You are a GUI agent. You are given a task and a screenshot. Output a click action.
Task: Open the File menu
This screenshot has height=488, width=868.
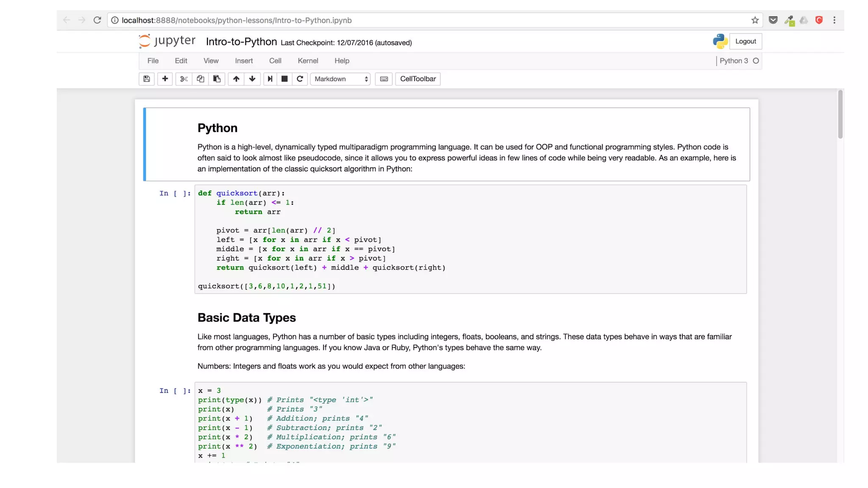point(153,61)
